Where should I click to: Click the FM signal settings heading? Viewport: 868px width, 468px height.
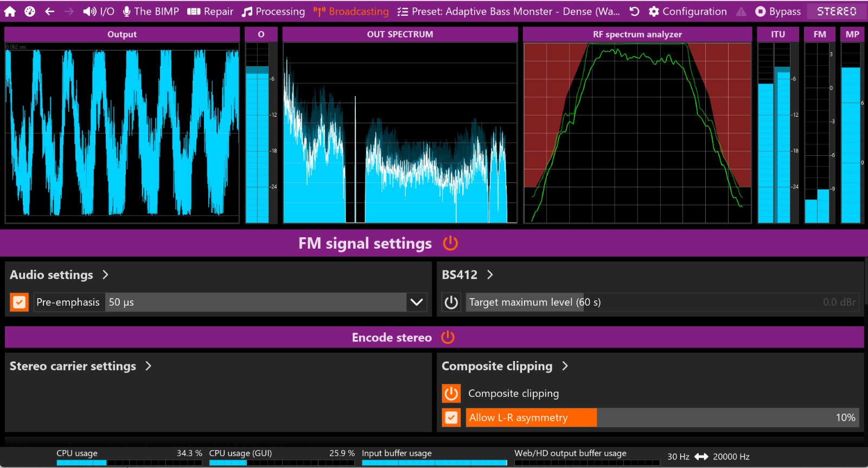pos(365,243)
